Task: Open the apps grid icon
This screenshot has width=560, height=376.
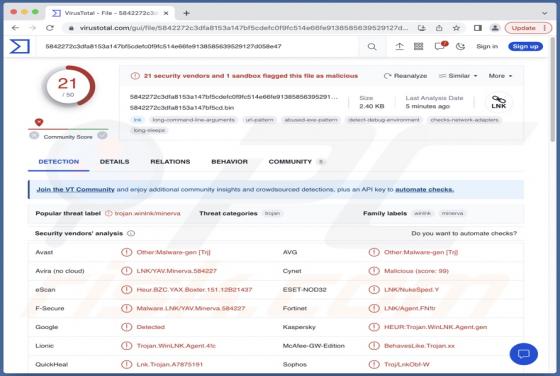Action: (419, 46)
